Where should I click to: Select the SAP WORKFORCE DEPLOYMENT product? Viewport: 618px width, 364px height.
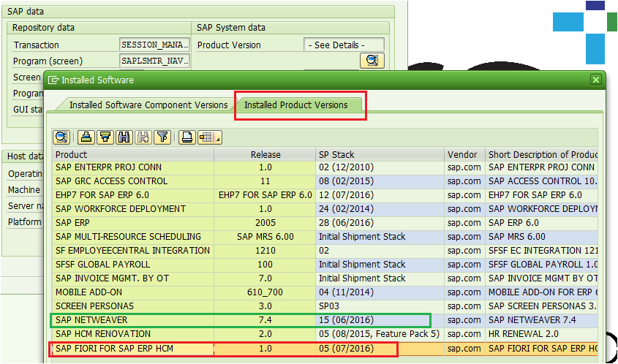pyautogui.click(x=133, y=209)
